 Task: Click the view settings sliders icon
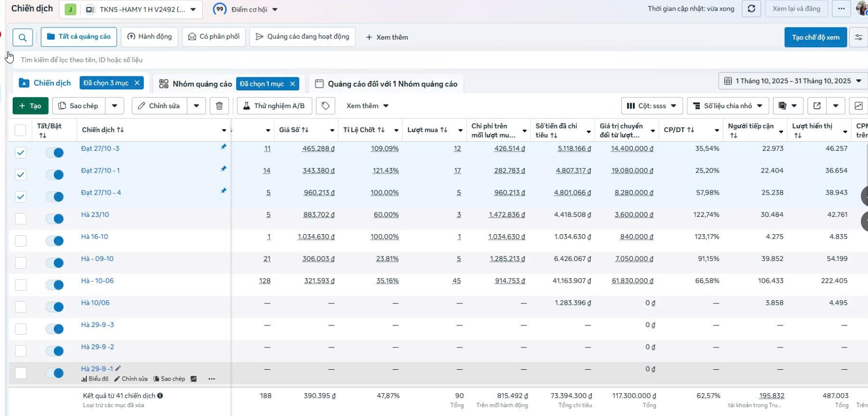click(858, 37)
